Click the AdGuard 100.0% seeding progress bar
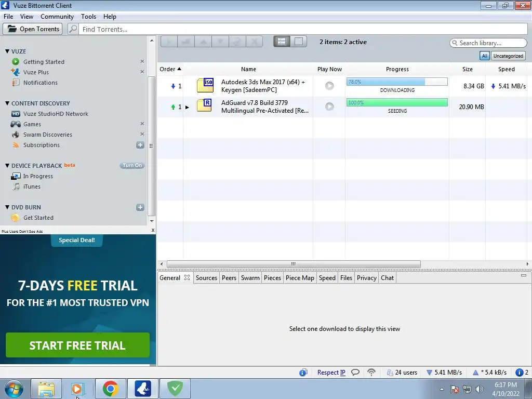The width and height of the screenshot is (532, 399). pos(396,102)
